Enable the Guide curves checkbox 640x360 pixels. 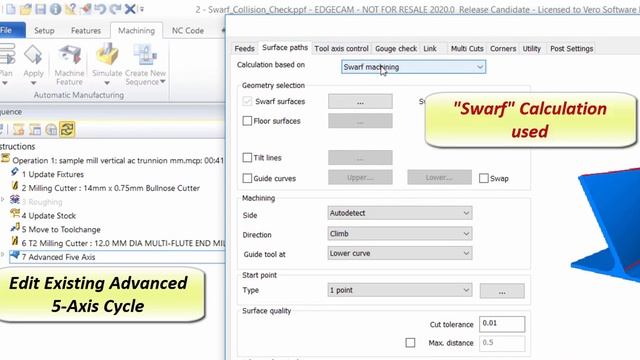coord(247,178)
